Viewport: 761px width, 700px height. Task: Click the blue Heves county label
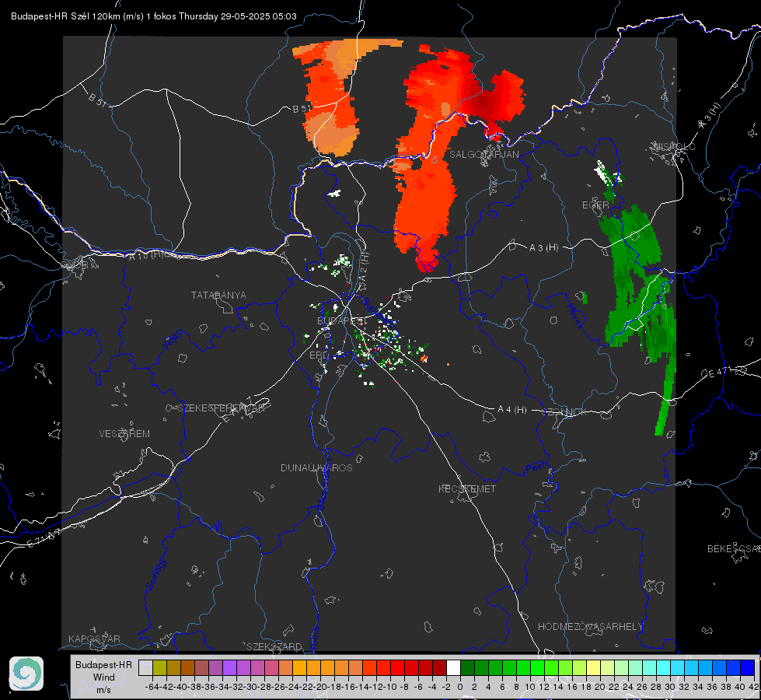point(574,317)
